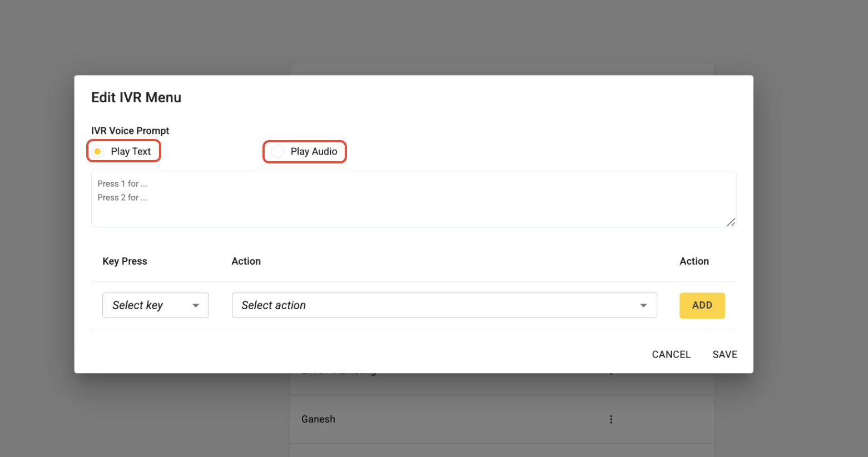Open the Select key dropdown

coord(156,305)
